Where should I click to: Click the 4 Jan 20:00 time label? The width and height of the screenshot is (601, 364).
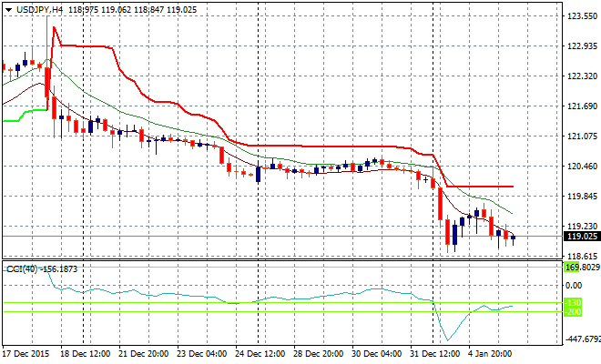pyautogui.click(x=490, y=354)
